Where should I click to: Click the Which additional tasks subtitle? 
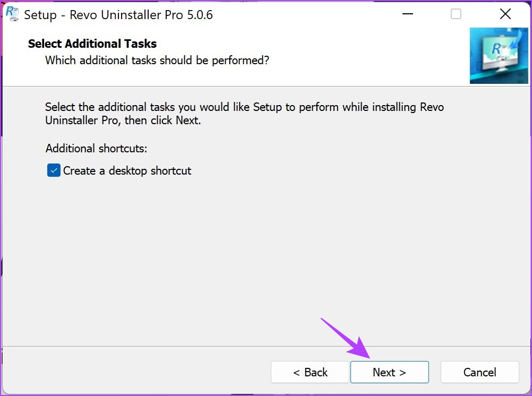coord(157,61)
